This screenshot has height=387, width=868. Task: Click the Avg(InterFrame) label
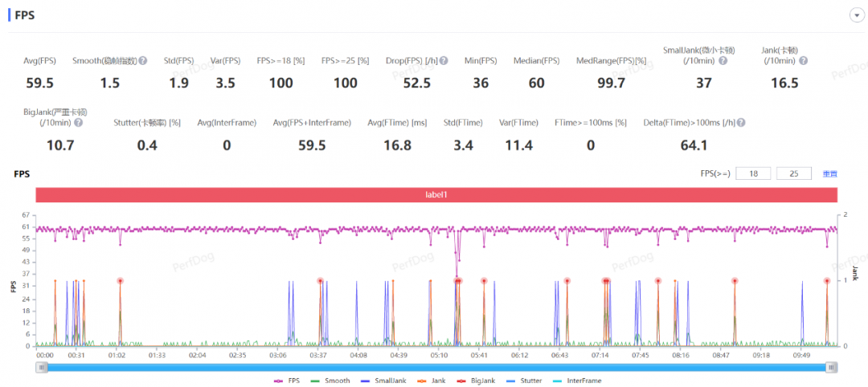click(227, 123)
